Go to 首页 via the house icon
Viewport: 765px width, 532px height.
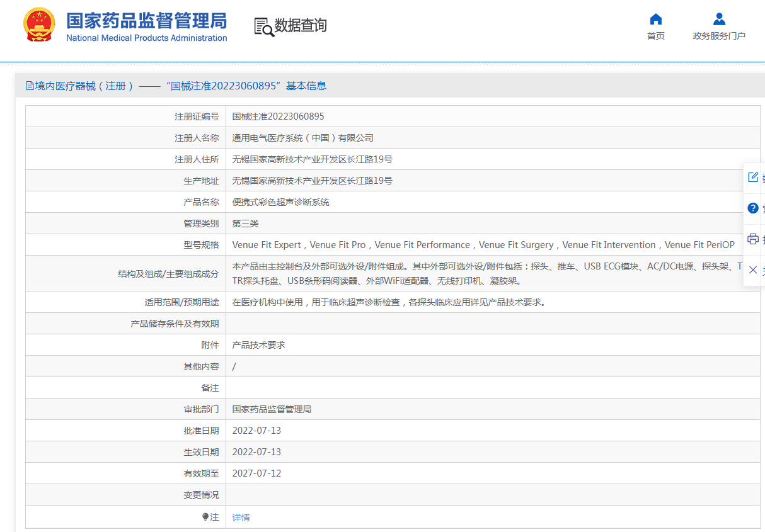(x=656, y=18)
